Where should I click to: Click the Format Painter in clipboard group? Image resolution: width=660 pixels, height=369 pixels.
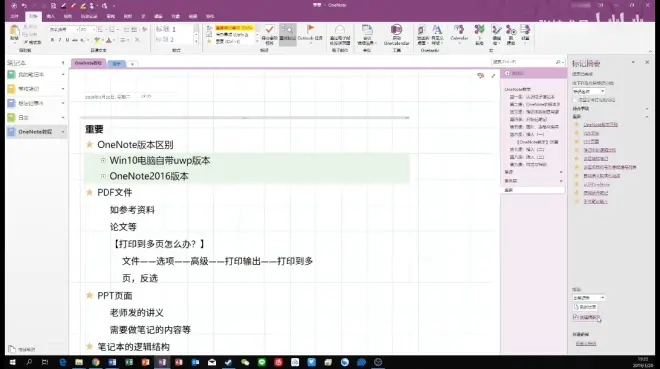[x=32, y=42]
